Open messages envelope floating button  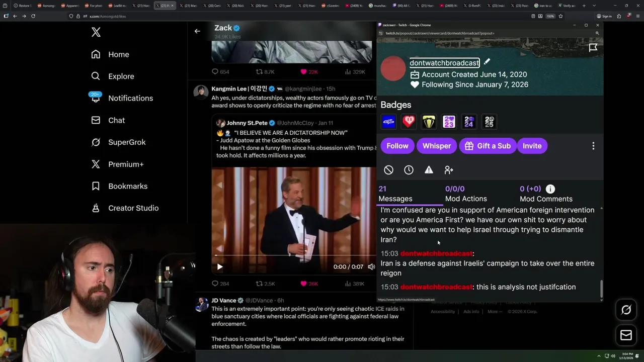626,335
